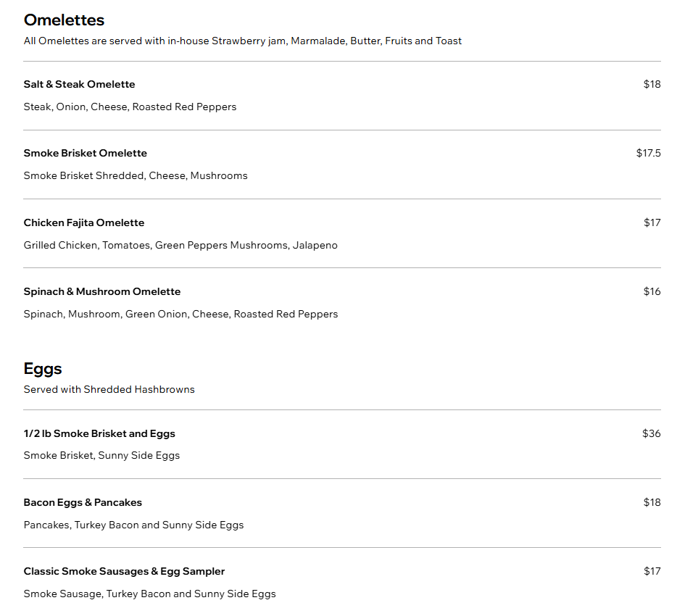
Task: Click the $36 price label
Action: tap(652, 434)
